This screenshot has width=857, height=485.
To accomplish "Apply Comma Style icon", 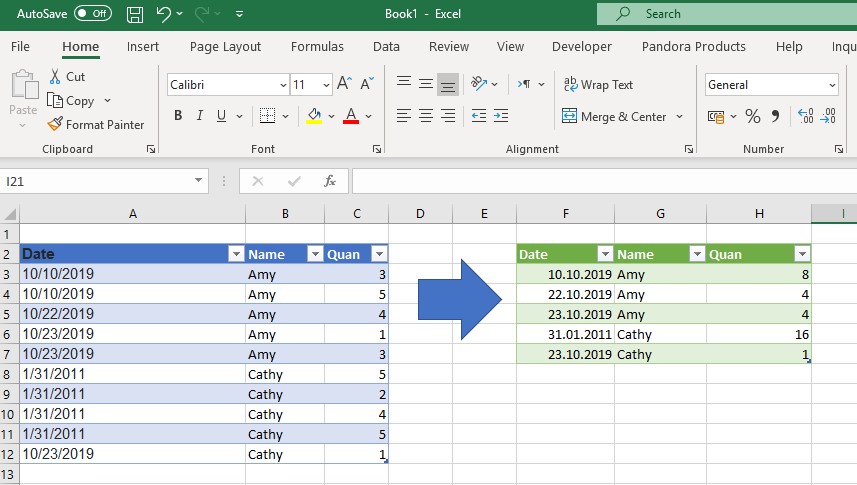I will pyautogui.click(x=775, y=116).
